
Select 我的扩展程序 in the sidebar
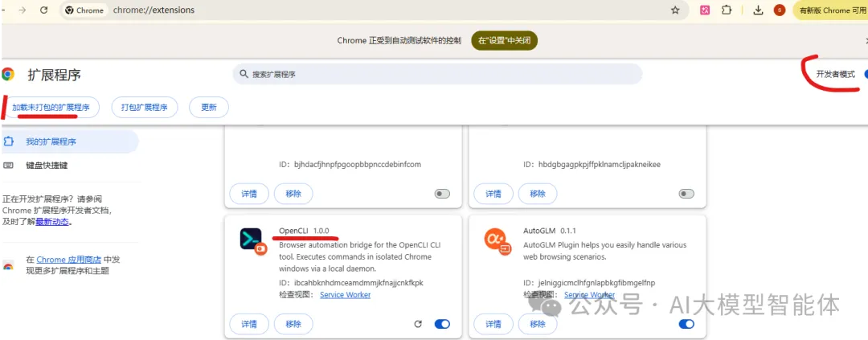coord(51,141)
